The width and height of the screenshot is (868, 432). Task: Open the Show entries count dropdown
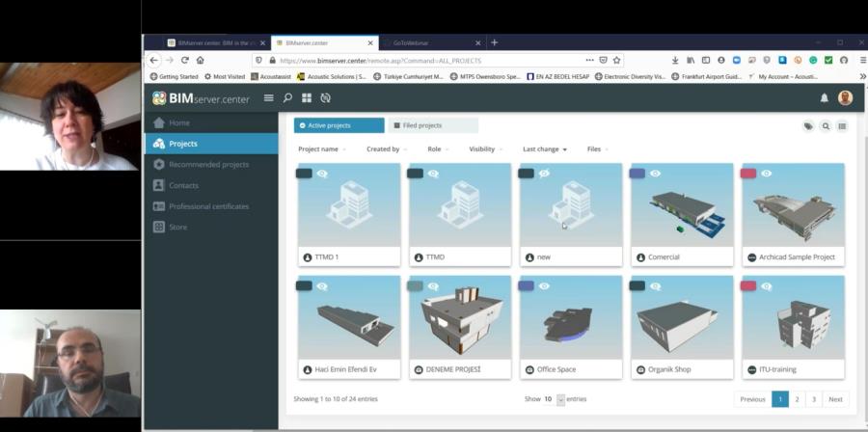(x=555, y=399)
